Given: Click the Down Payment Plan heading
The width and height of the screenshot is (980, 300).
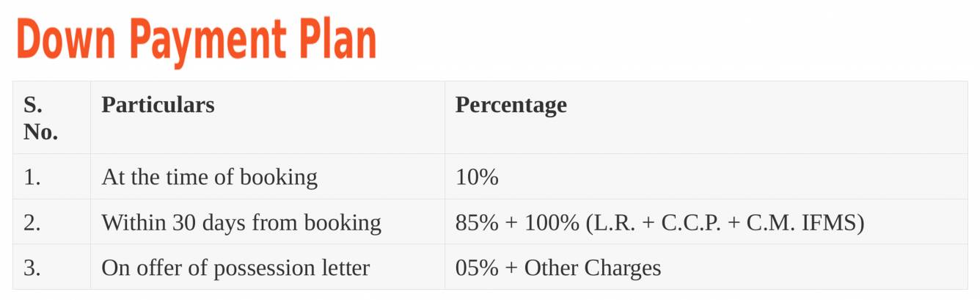Looking at the screenshot, I should click(x=196, y=41).
